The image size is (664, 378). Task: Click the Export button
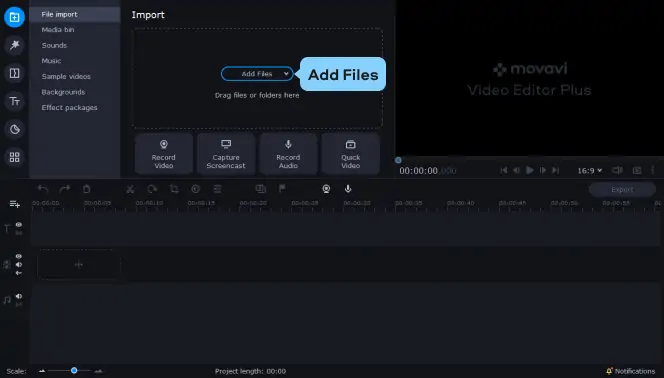(622, 190)
